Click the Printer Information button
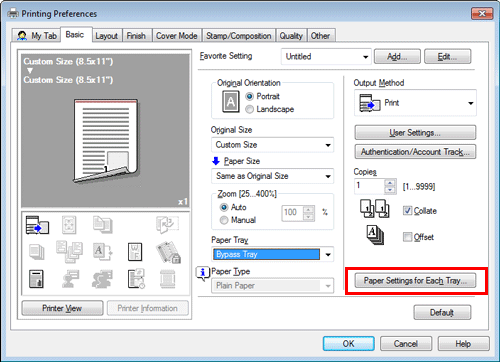The height and width of the screenshot is (362, 500). point(148,308)
